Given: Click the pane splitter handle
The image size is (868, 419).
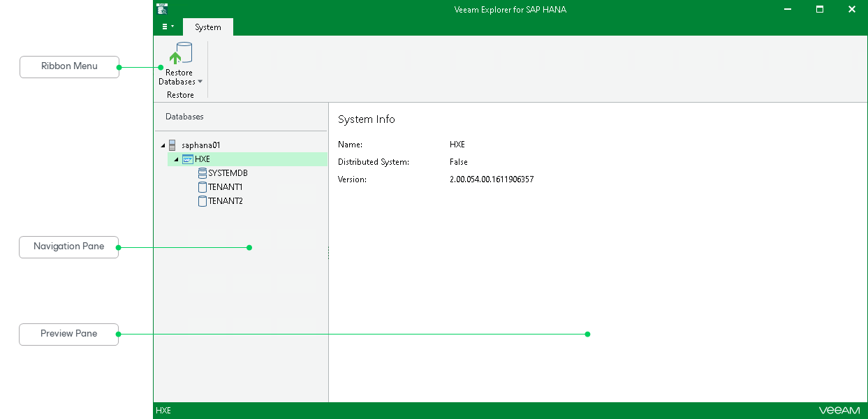Looking at the screenshot, I should point(328,253).
